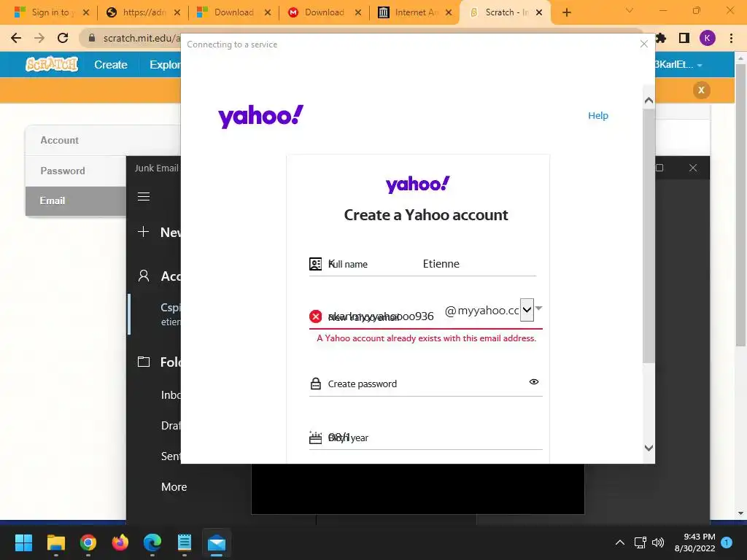Click the centered Yahoo logo in form
Image resolution: width=747 pixels, height=560 pixels.
418,184
